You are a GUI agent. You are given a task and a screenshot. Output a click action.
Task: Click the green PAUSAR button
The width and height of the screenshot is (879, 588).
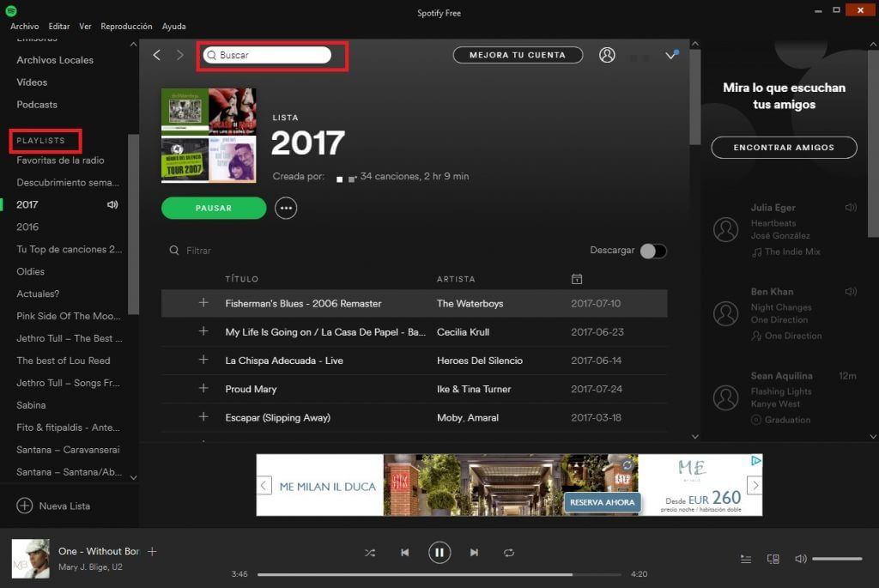(x=214, y=208)
